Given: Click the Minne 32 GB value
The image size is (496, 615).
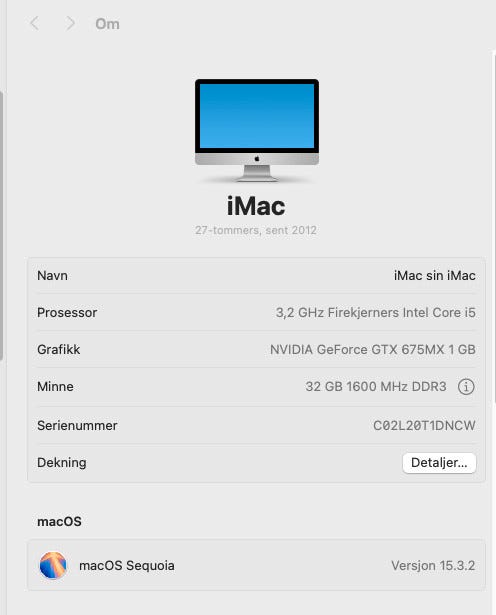Looking at the screenshot, I should [376, 386].
